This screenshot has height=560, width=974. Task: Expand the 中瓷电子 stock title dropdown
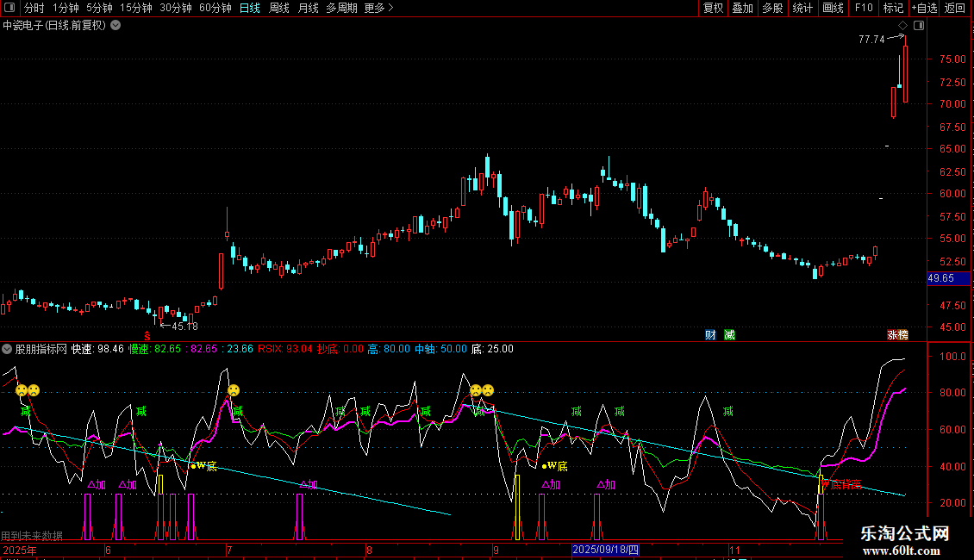point(116,25)
